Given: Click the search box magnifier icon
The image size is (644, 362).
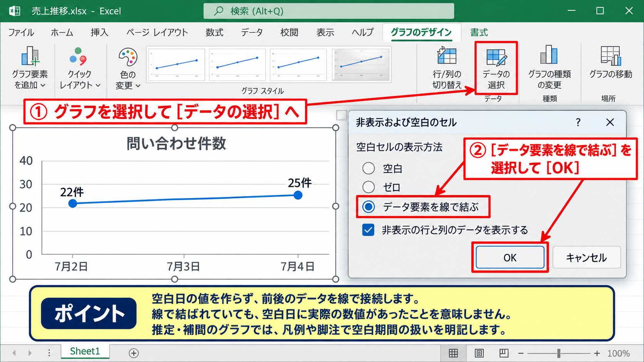Looking at the screenshot, I should click(219, 11).
